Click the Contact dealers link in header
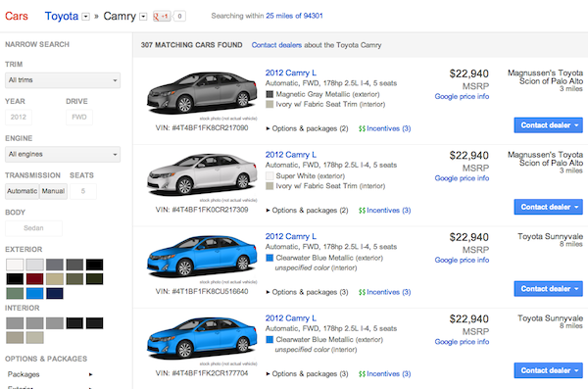Viewport: 588px width, 389px height. 276,45
